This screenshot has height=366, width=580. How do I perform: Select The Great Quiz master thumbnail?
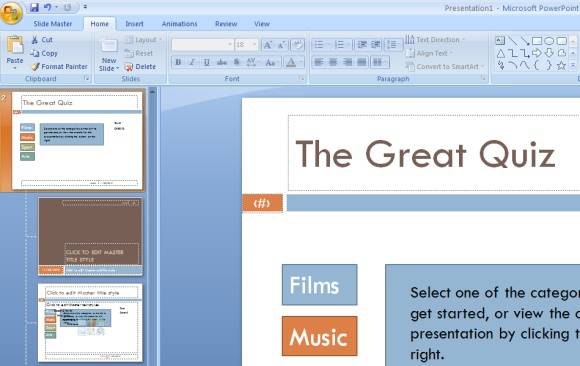click(x=77, y=141)
